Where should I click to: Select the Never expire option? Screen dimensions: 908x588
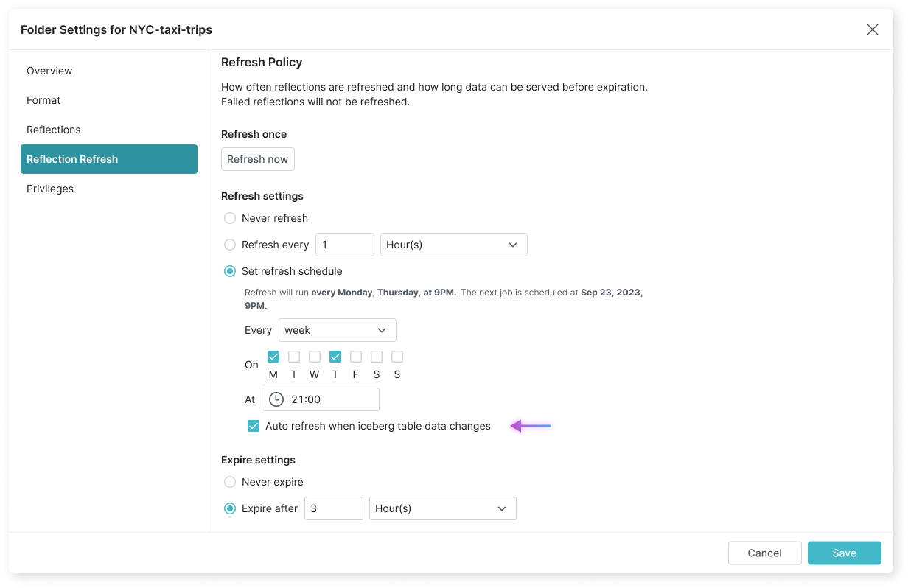230,482
